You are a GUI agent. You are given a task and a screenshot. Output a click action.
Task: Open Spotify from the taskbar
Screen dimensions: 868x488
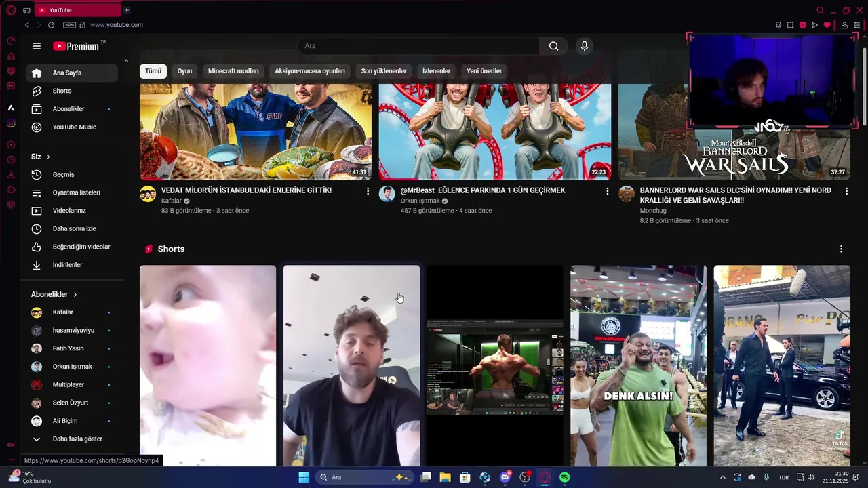pos(565,477)
